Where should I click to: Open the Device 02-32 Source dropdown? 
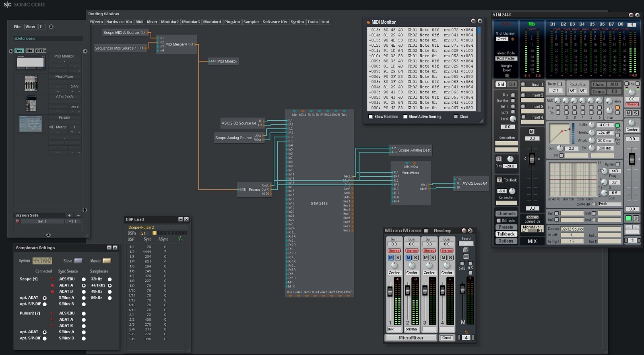coord(572,229)
